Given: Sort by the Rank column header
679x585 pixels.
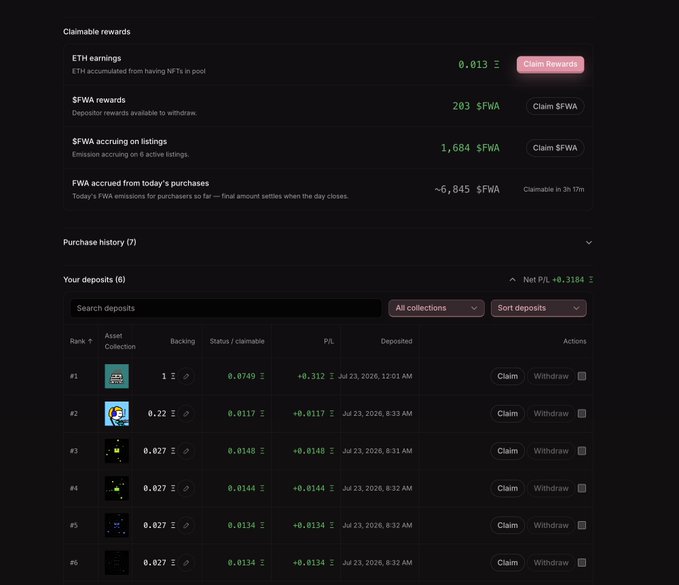Looking at the screenshot, I should pos(81,341).
